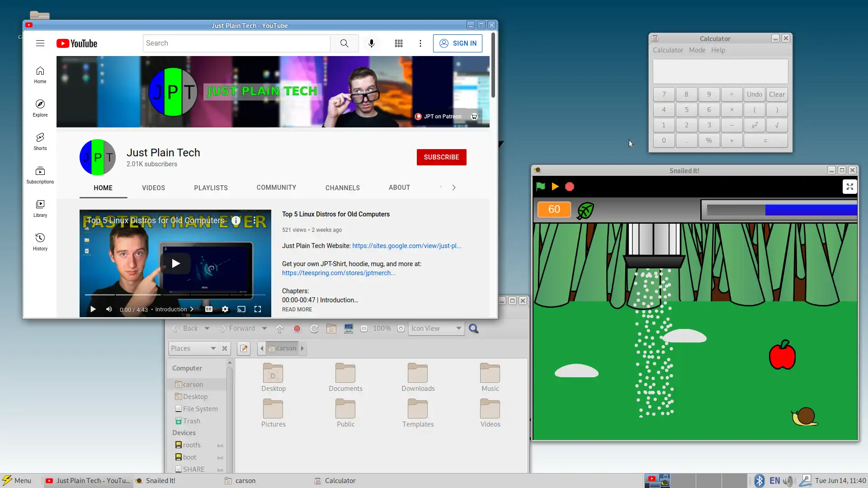Click the SUBSCRIBE button on Just Plain Tech
The height and width of the screenshot is (488, 868).
tap(442, 157)
